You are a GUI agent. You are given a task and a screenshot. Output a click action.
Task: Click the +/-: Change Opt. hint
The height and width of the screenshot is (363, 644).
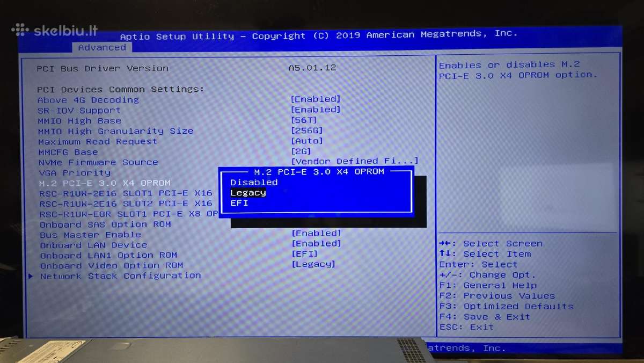(x=488, y=275)
